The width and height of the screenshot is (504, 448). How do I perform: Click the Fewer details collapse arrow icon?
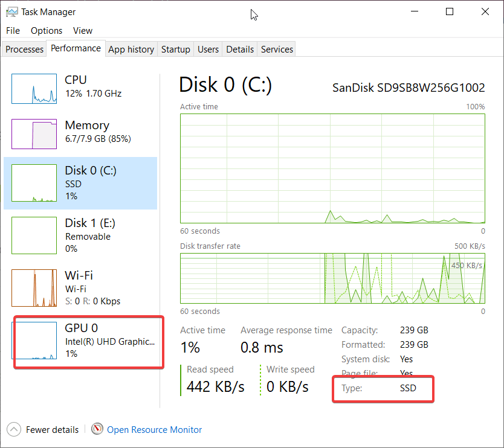[x=14, y=429]
